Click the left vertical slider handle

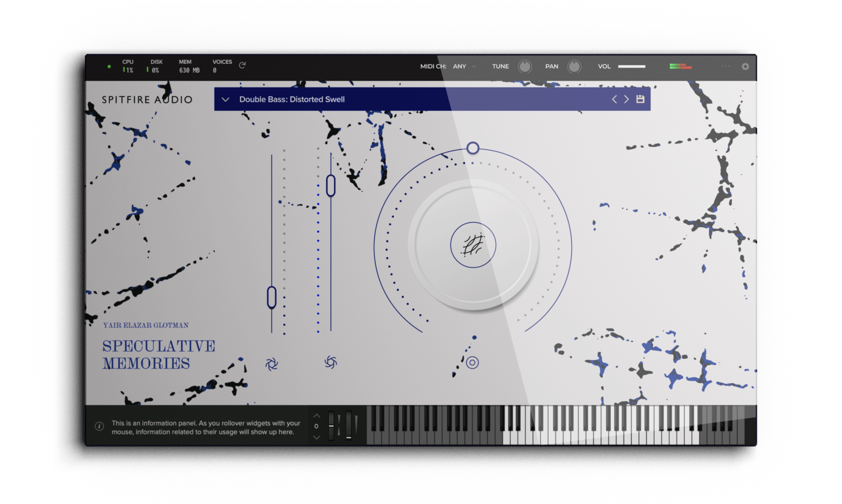[x=272, y=298]
